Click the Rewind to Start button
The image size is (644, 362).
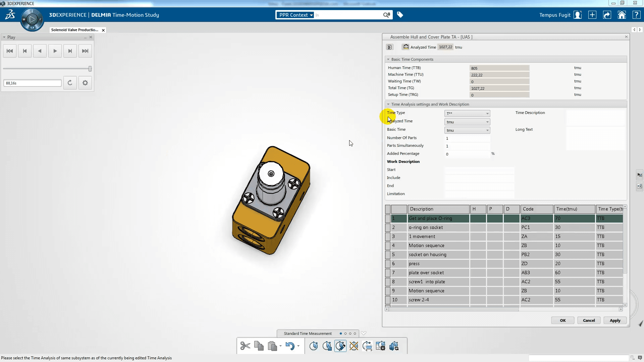[x=10, y=51]
